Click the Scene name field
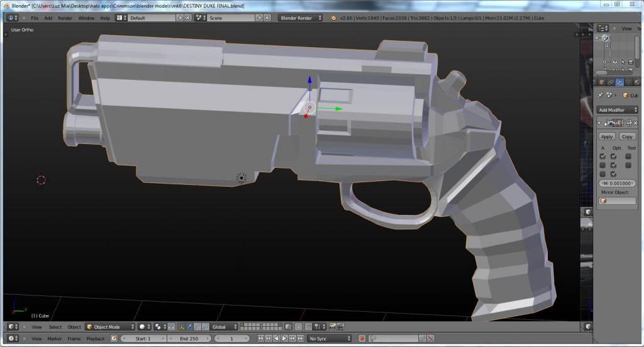 click(231, 18)
